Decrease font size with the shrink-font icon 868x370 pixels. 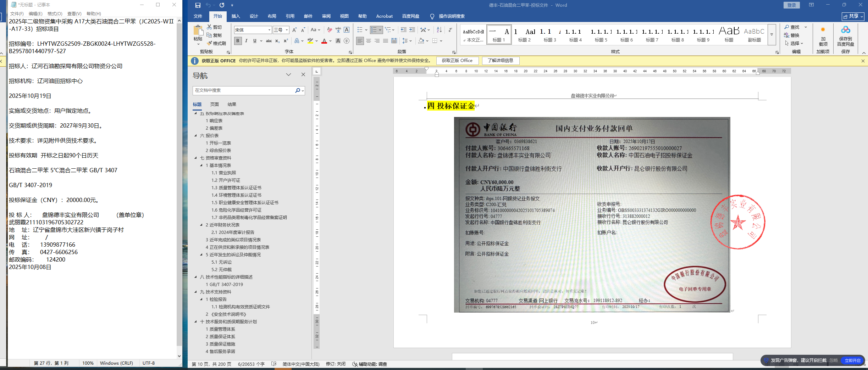point(303,30)
